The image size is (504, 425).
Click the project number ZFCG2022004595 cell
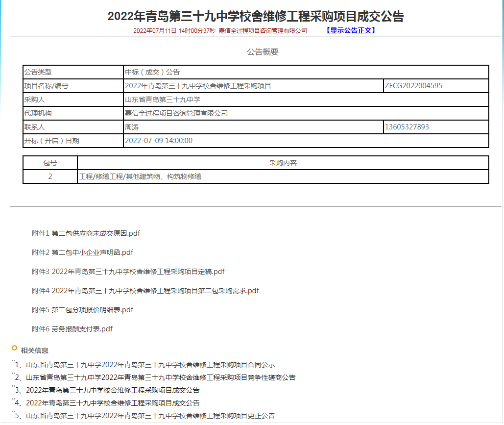413,86
